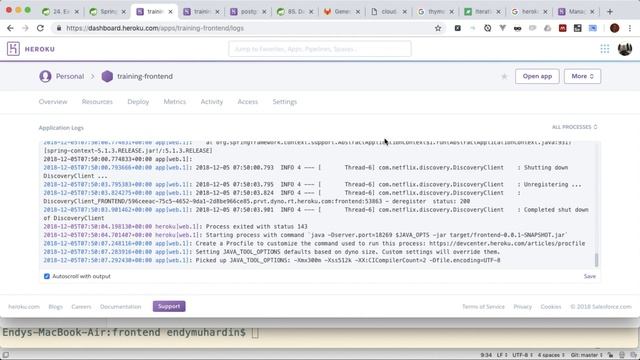640x360 pixels.
Task: Open the Access tab
Action: point(248,102)
